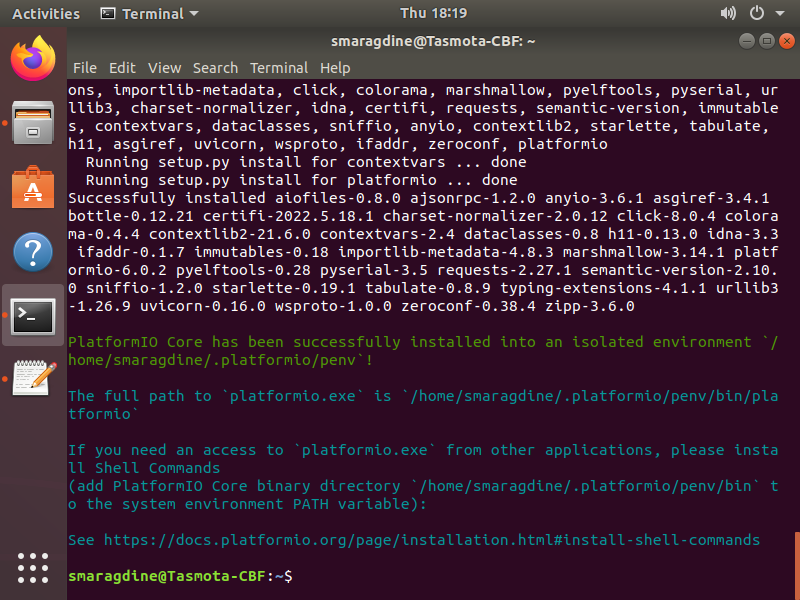
Task: Click 'The full path to' line
Action: coord(423,396)
